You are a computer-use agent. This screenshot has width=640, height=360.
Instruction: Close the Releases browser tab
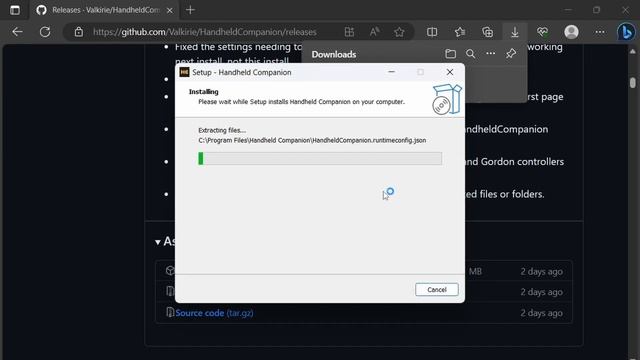point(170,10)
